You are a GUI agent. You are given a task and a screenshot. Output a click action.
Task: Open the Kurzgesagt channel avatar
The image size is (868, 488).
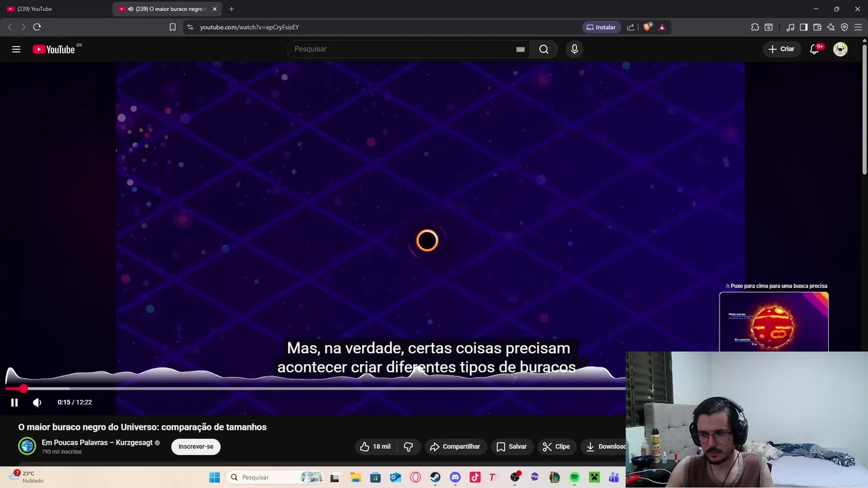point(27,446)
